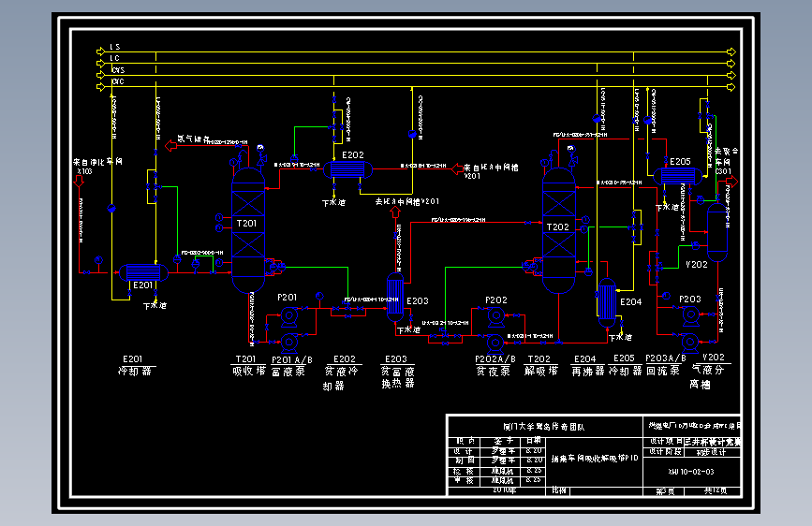
Task: Click the P202 tag above the pumps
Action: click(x=496, y=300)
